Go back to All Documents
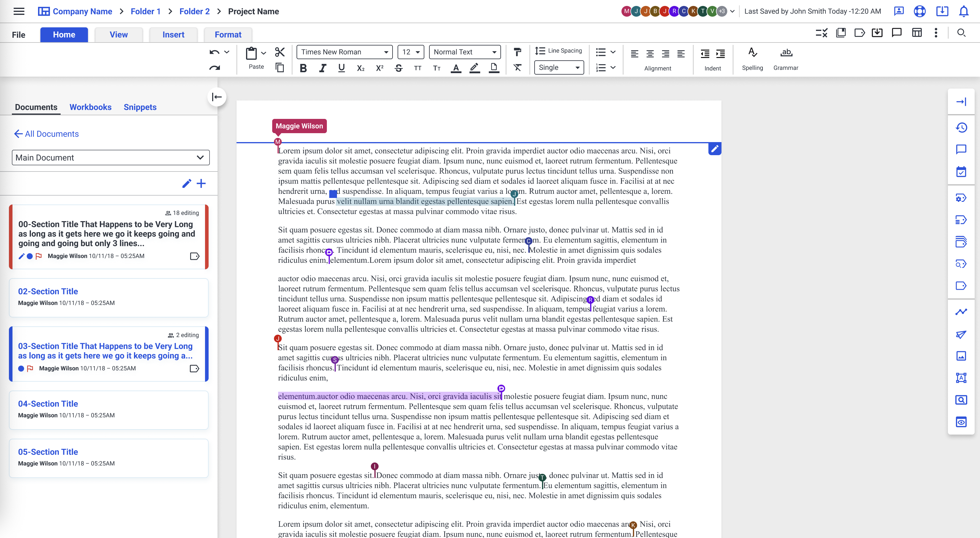Screen dimensions: 980x538 pyautogui.click(x=46, y=134)
